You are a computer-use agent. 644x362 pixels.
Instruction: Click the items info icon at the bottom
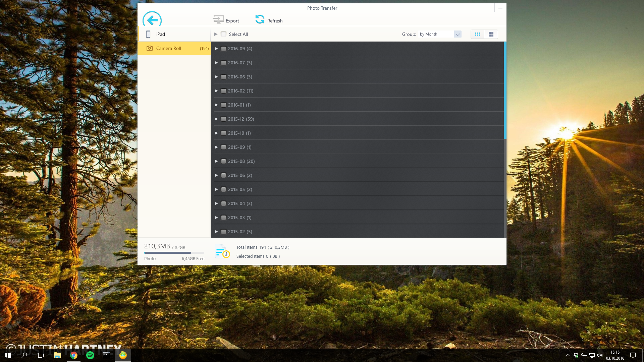(x=222, y=251)
